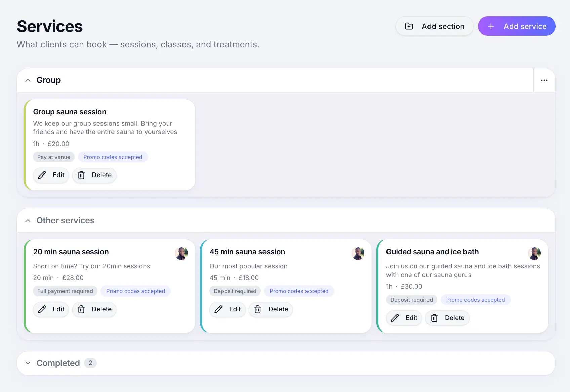Click the £30.00 price text
Image resolution: width=570 pixels, height=392 pixels.
(412, 287)
